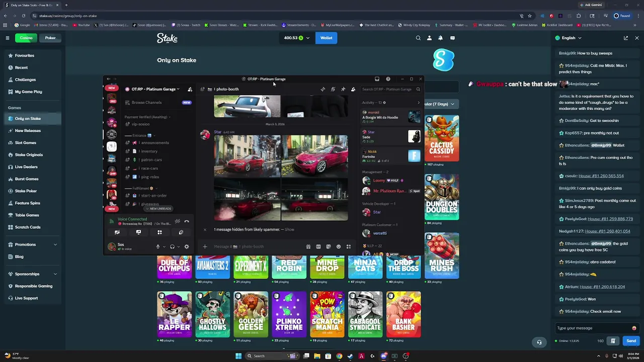Open Discord inbox icon in title bar
Viewport: 644px width, 362px height.
click(x=377, y=79)
